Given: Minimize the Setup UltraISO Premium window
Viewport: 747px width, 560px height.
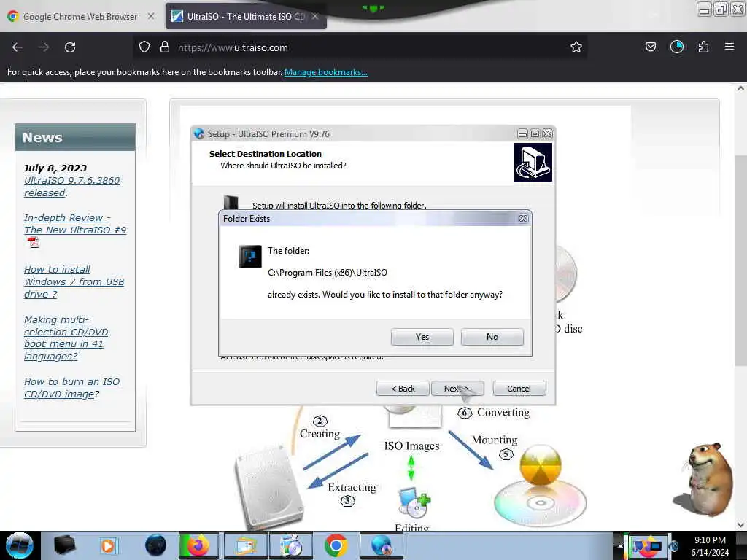Looking at the screenshot, I should (x=522, y=134).
